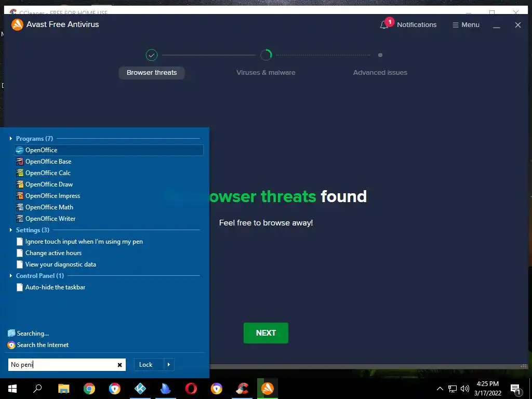Viewport: 532px width, 399px height.
Task: Open the orange-purple shield browser taskbar icon
Action: 217,389
